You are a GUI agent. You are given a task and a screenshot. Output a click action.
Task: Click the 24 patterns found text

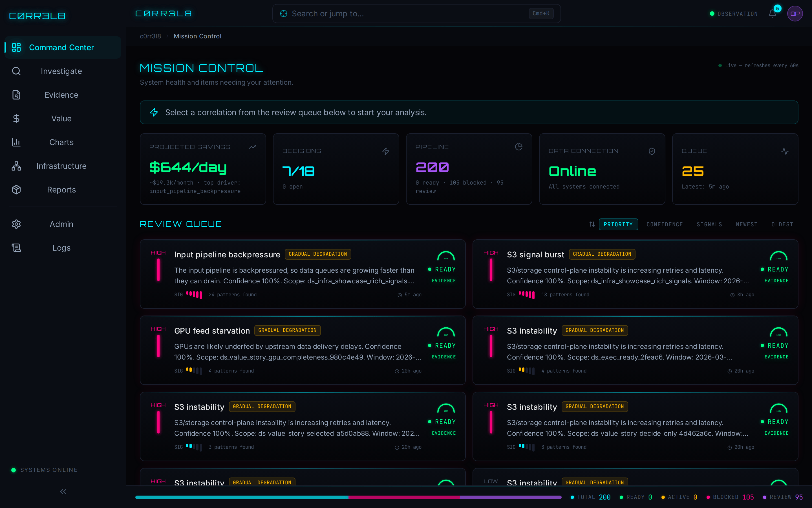(233, 295)
